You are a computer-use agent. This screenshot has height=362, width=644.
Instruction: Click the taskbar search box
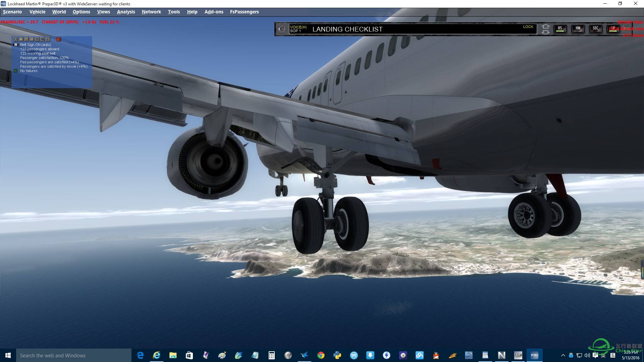(74, 355)
